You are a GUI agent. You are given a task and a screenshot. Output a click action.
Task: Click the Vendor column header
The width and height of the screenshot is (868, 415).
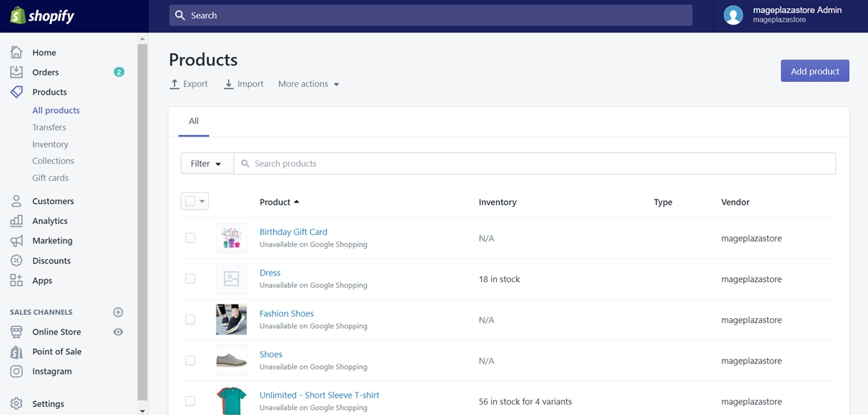coord(736,202)
